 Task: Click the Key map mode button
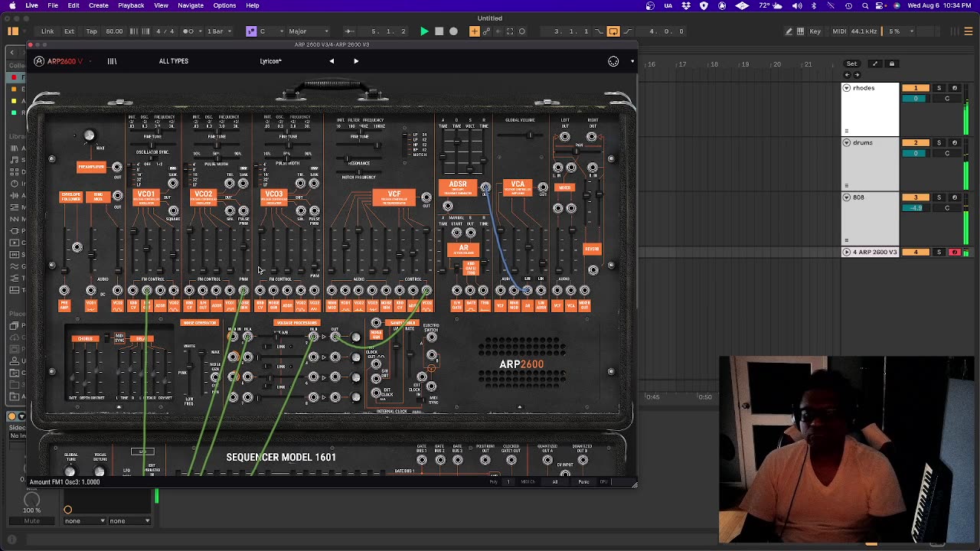coord(815,31)
